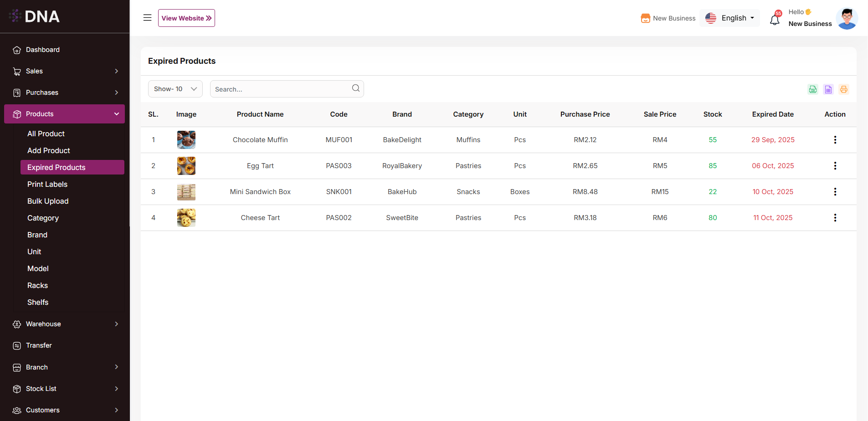Open notifications bell icon

tap(775, 20)
